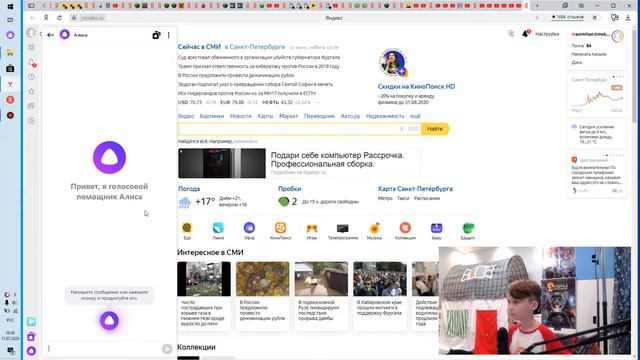Open Сейчас в СМИ news heading
The width and height of the screenshot is (640, 360).
pos(199,47)
